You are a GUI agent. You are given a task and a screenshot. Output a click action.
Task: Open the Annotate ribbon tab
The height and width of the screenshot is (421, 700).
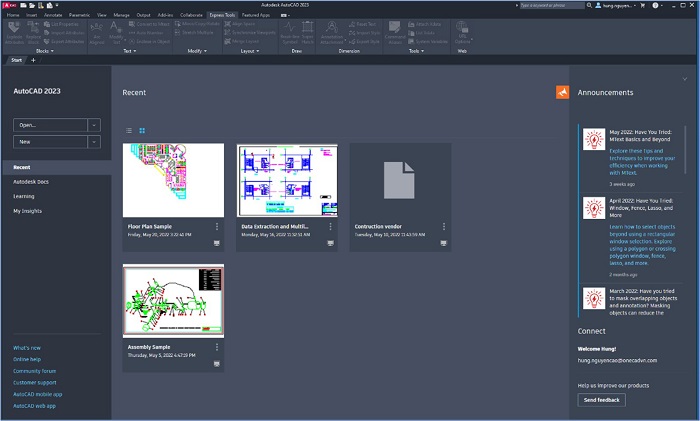click(x=53, y=15)
